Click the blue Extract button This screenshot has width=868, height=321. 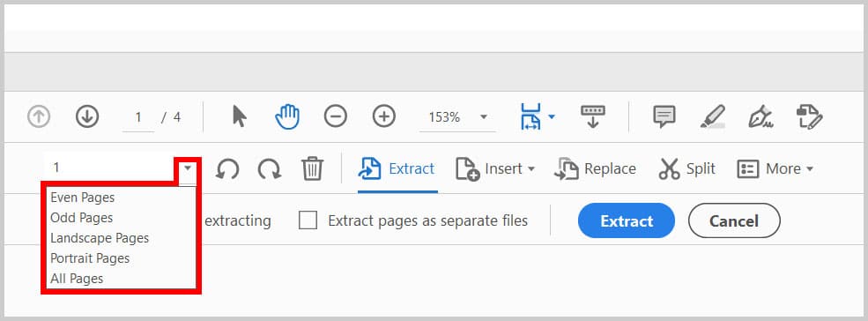[x=626, y=220]
